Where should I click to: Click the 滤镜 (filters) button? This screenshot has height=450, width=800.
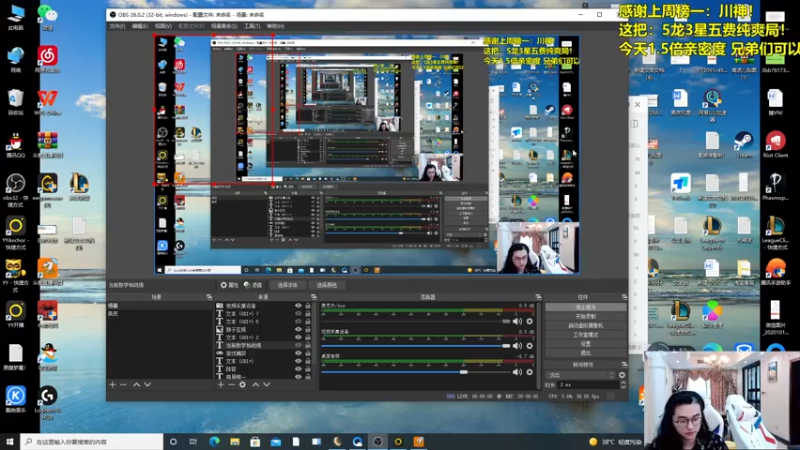[253, 285]
